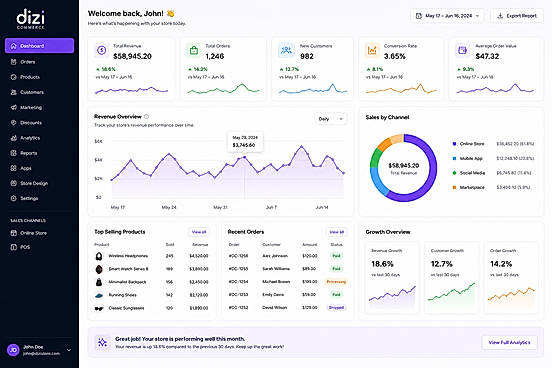This screenshot has width=552, height=368.
Task: Click the David Wilson customer name
Action: (x=275, y=308)
